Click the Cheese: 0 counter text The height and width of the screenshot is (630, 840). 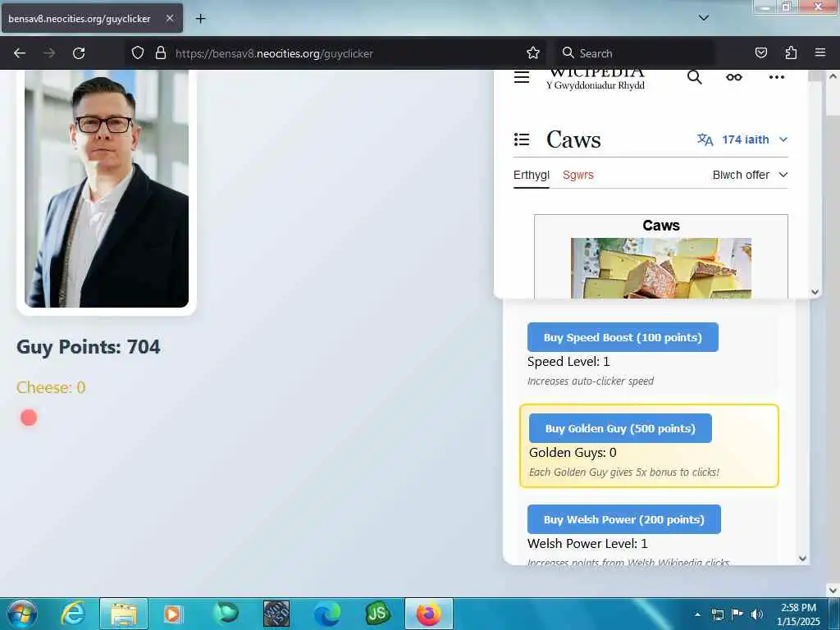coord(51,387)
